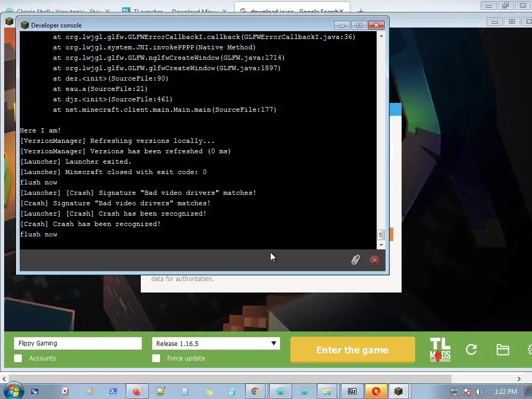Maximize the TLauncher window

point(512,22)
